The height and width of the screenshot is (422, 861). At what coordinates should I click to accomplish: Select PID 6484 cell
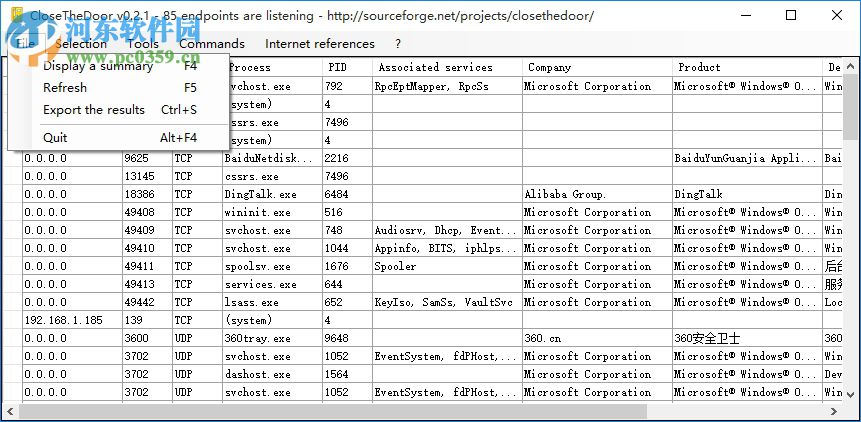(x=348, y=194)
